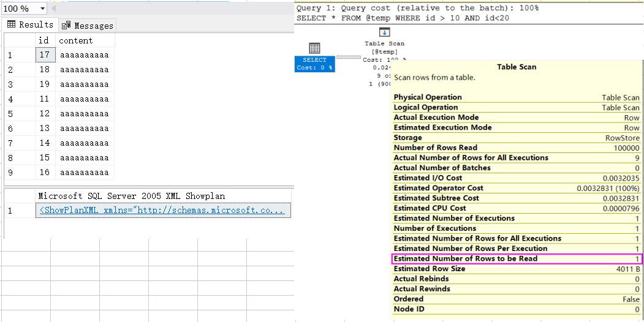Click the highlighted Estimated Number of Rows to be Read row

click(517, 258)
